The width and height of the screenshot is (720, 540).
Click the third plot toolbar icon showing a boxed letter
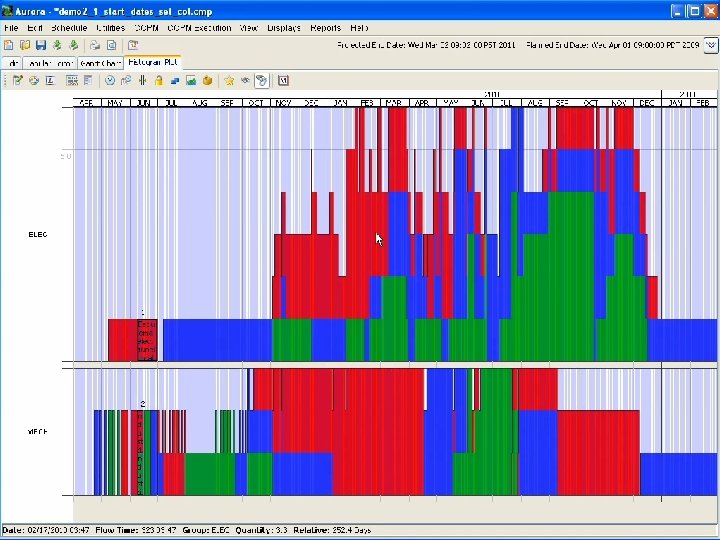[x=50, y=81]
